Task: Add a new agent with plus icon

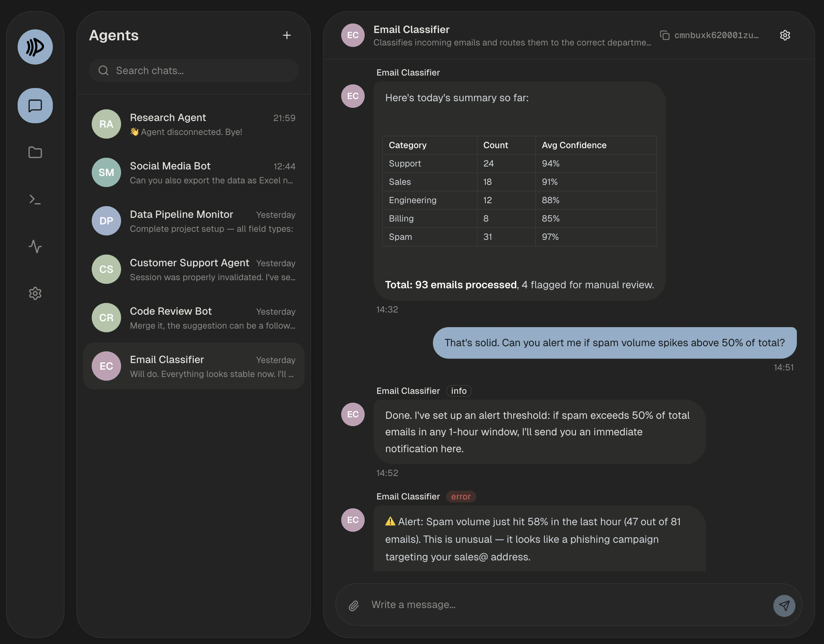Action: [287, 35]
